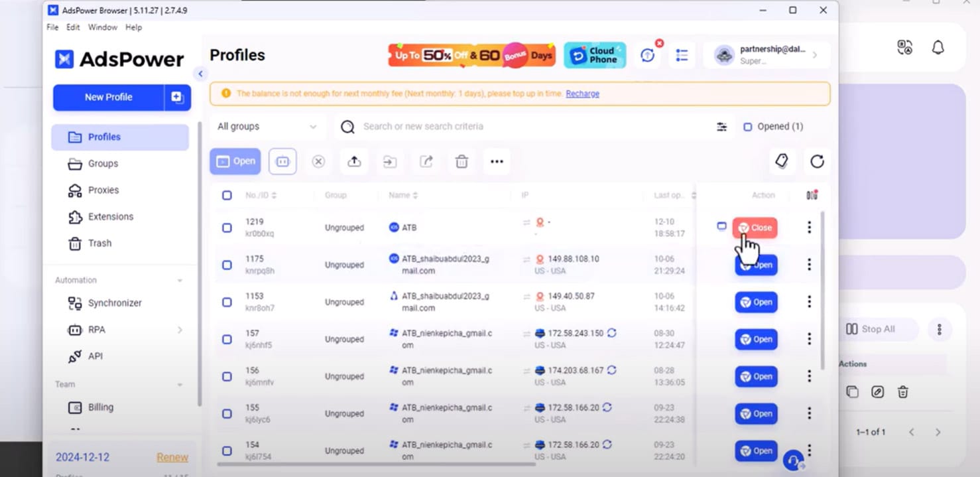
Task: Click the upload/export toolbar icon
Action: tap(354, 161)
